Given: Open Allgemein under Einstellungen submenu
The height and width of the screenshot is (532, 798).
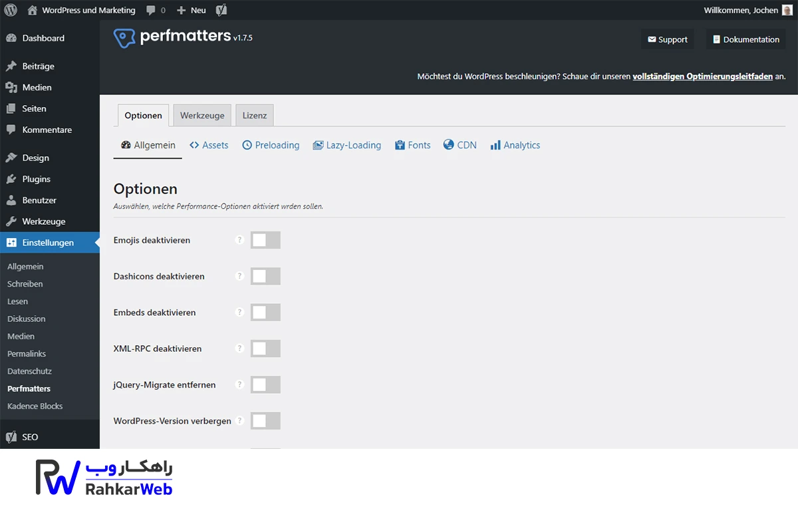Looking at the screenshot, I should click(25, 267).
